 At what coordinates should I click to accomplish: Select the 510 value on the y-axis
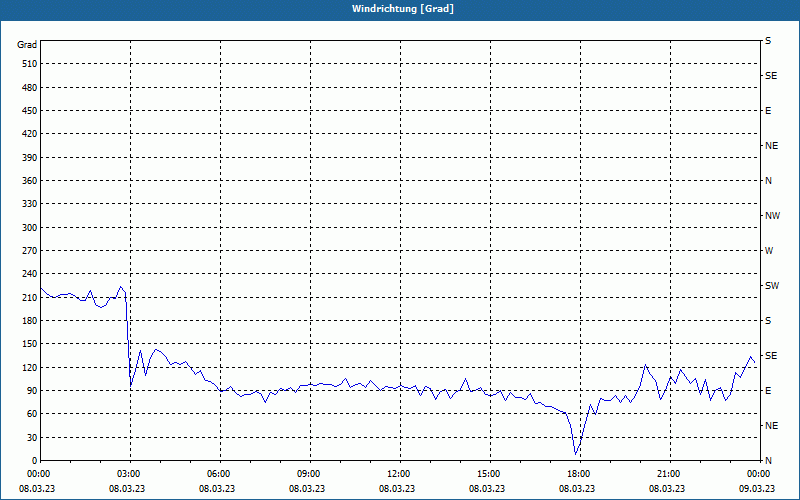click(30, 64)
